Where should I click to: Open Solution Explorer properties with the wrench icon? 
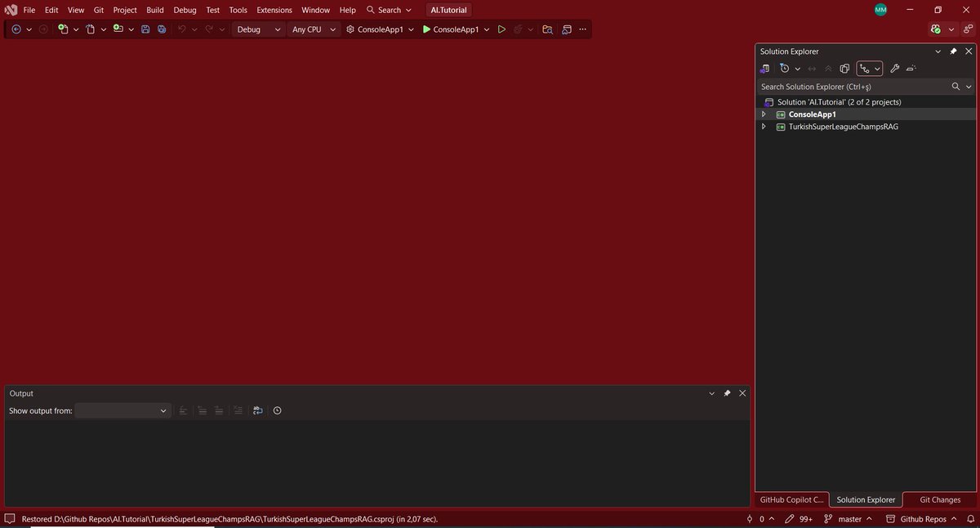click(894, 68)
